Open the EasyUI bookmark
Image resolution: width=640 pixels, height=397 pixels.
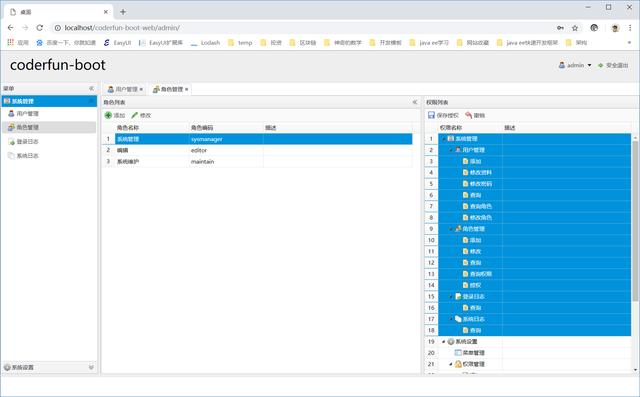(x=117, y=42)
